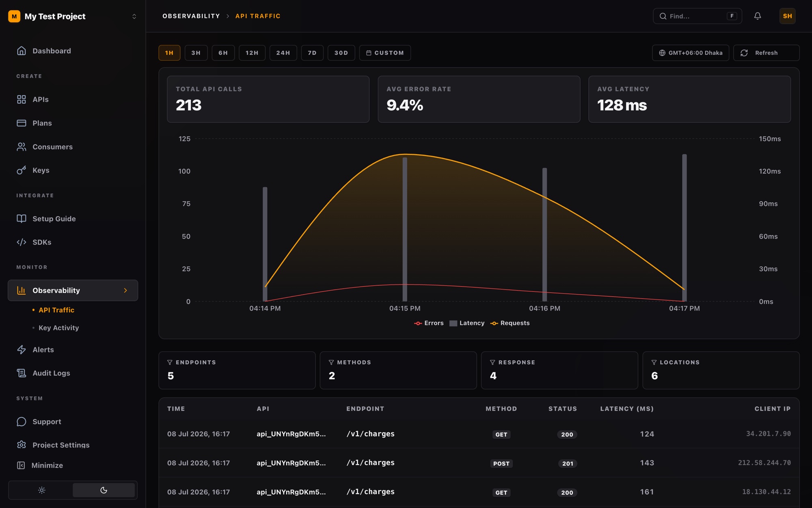Screen dimensions: 812x508
Task: Collapse the Observability chevron
Action: pyautogui.click(x=125, y=290)
